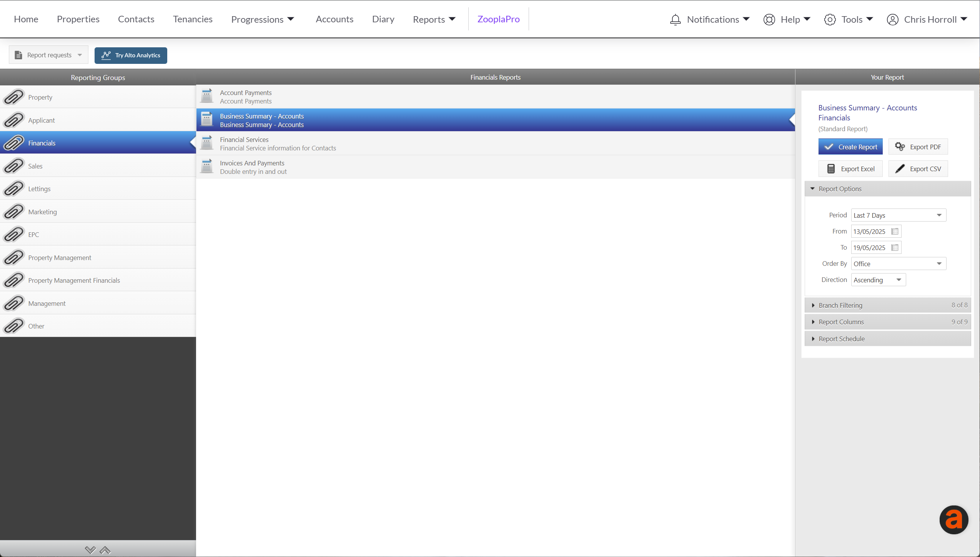Select the Lettings reporting group label
The image size is (980, 557).
point(39,188)
